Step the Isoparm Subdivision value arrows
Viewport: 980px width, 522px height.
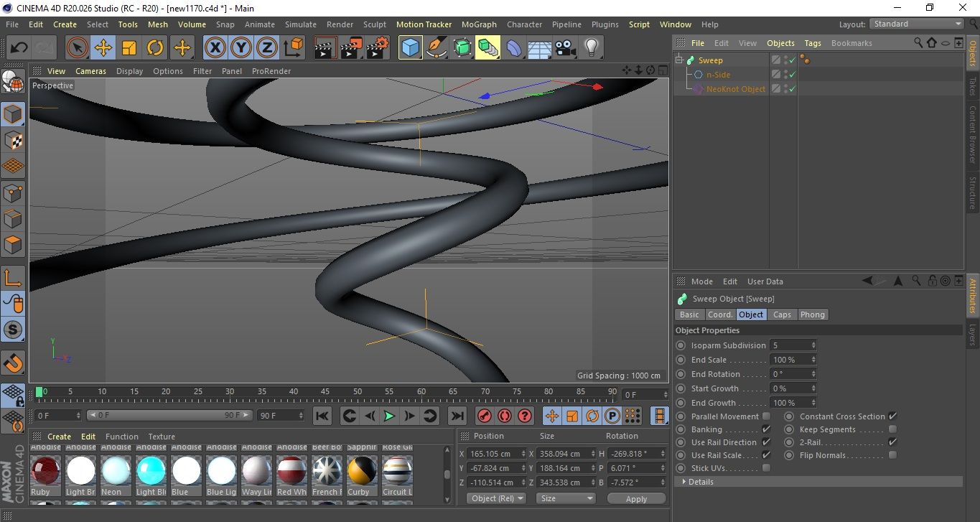coord(813,345)
